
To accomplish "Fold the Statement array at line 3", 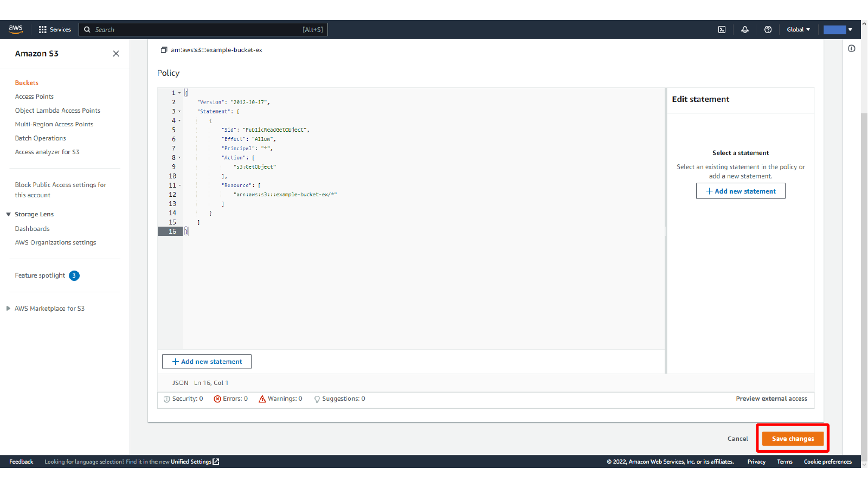I will tap(180, 111).
